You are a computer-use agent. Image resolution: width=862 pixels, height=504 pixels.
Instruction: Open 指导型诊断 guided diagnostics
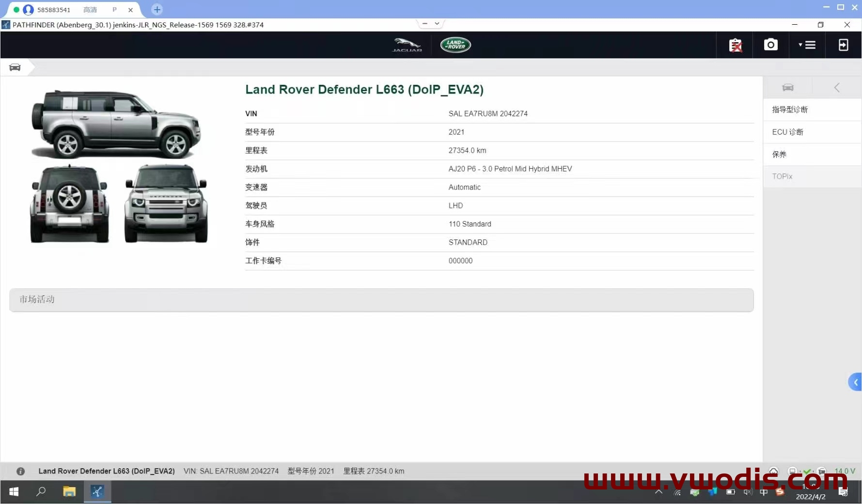[790, 110]
